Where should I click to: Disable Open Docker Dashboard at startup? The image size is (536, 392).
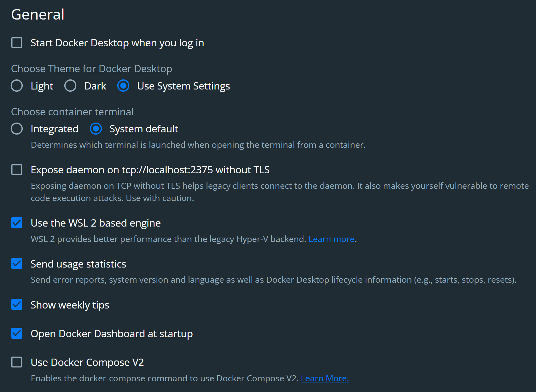[x=17, y=333]
